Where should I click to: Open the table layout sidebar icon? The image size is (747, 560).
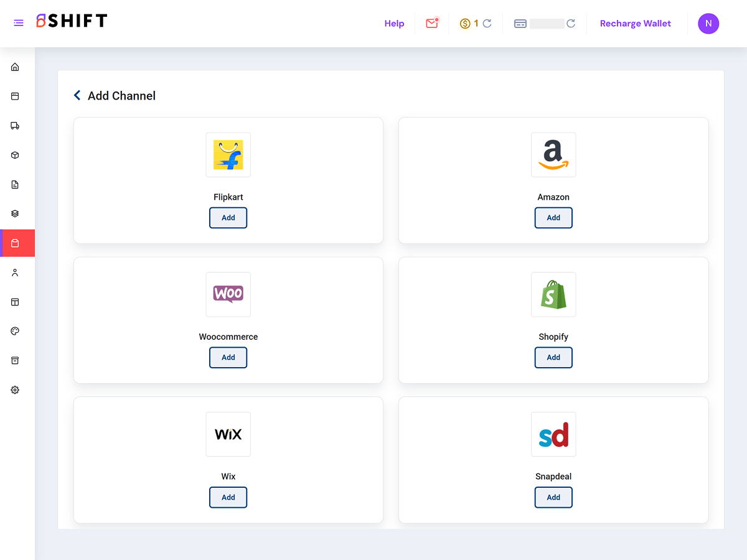tap(15, 302)
